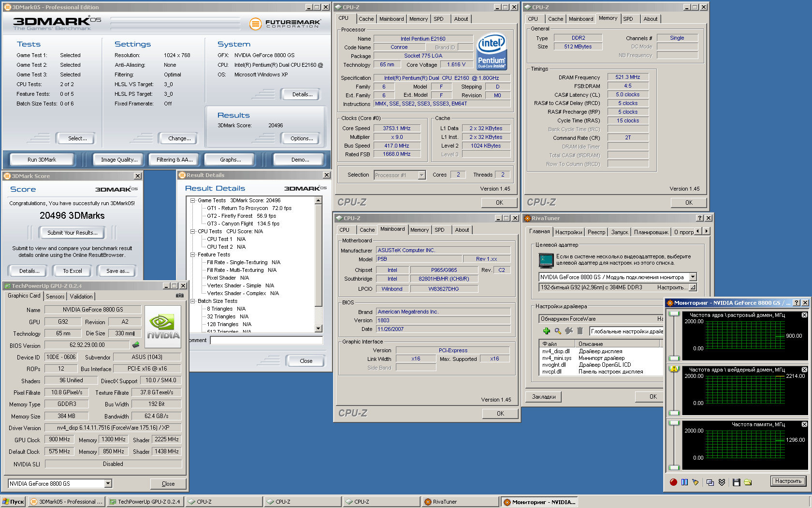Screen dimensions: 812x508
Task: Open the RivaTuner target adapter dropdown
Action: (x=693, y=277)
